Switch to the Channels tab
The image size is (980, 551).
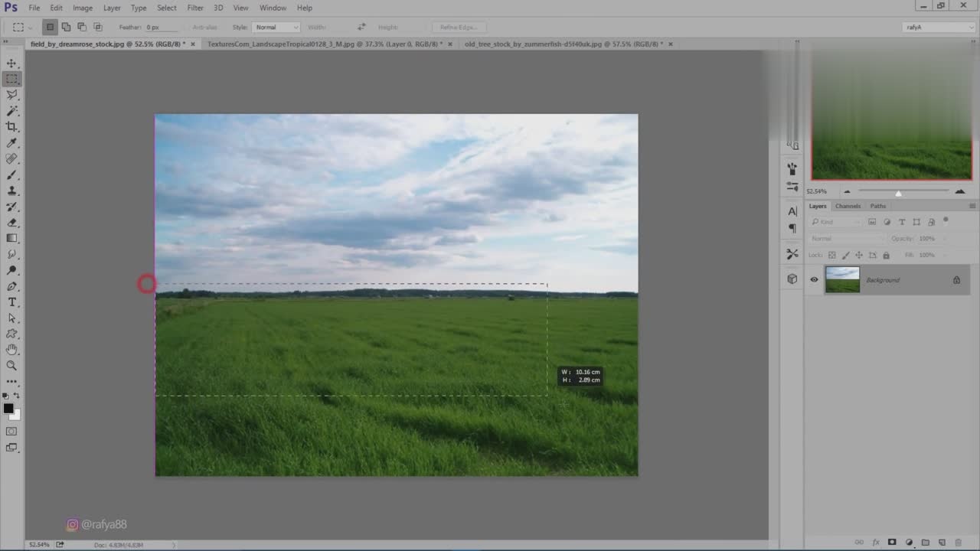tap(848, 206)
